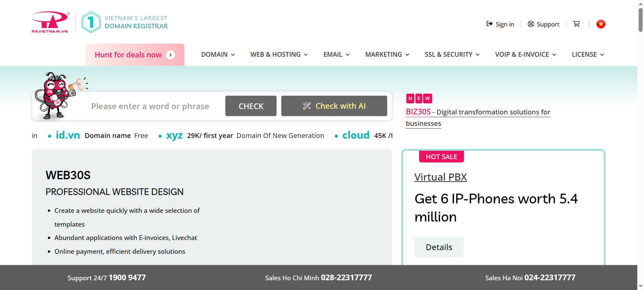Open the MARKETING menu
Viewport: 644px width, 290px height.
[x=387, y=54]
